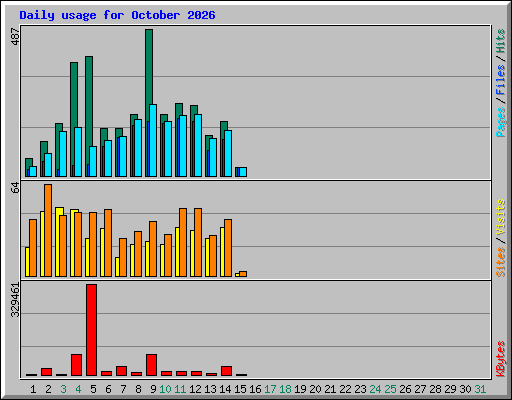Click day 9 on the x-axis

(x=153, y=389)
